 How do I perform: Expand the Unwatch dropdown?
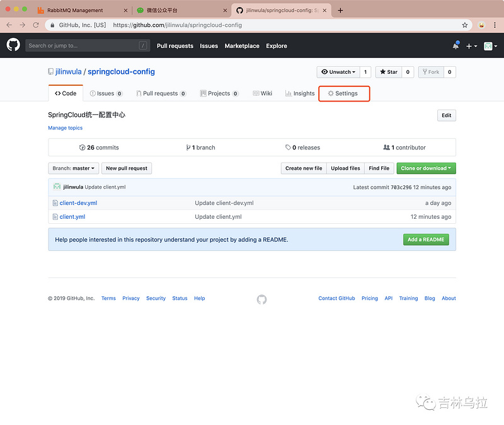(338, 72)
